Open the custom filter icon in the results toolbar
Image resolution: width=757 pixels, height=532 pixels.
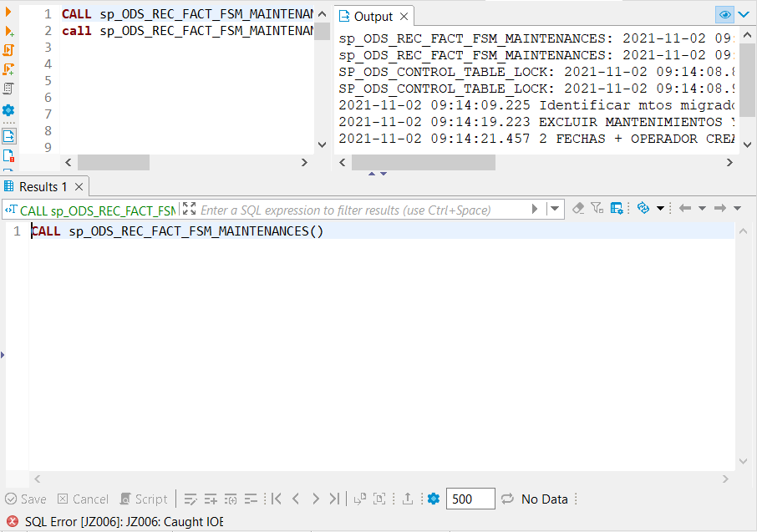[x=597, y=209]
